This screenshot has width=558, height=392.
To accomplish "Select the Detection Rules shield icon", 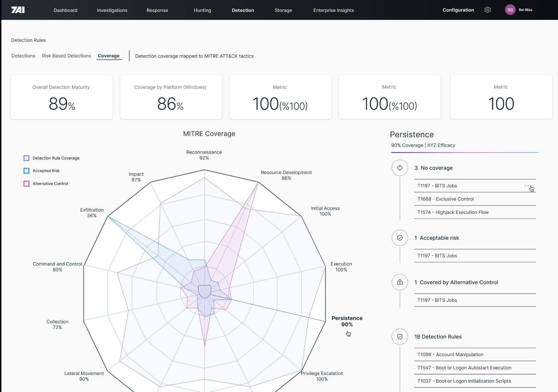I will click(400, 337).
